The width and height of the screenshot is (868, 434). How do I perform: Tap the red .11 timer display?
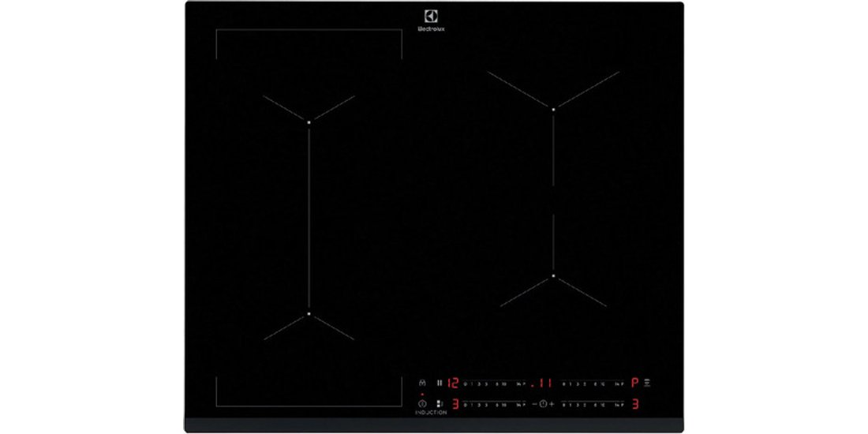coord(541,383)
